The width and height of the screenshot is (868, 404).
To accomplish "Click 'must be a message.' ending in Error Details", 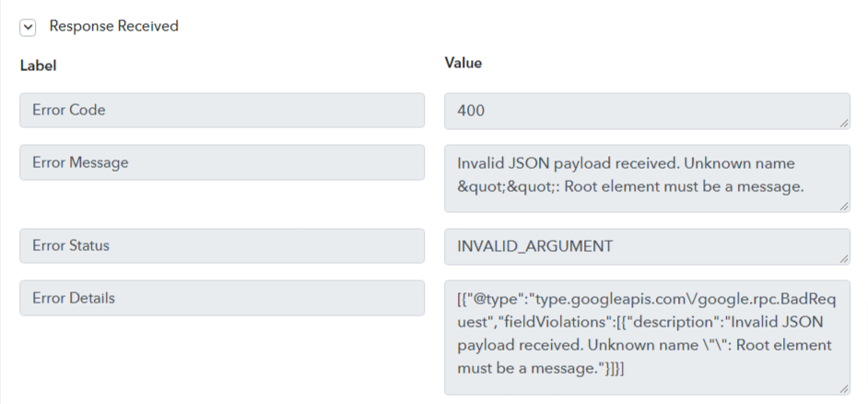I will 529,368.
